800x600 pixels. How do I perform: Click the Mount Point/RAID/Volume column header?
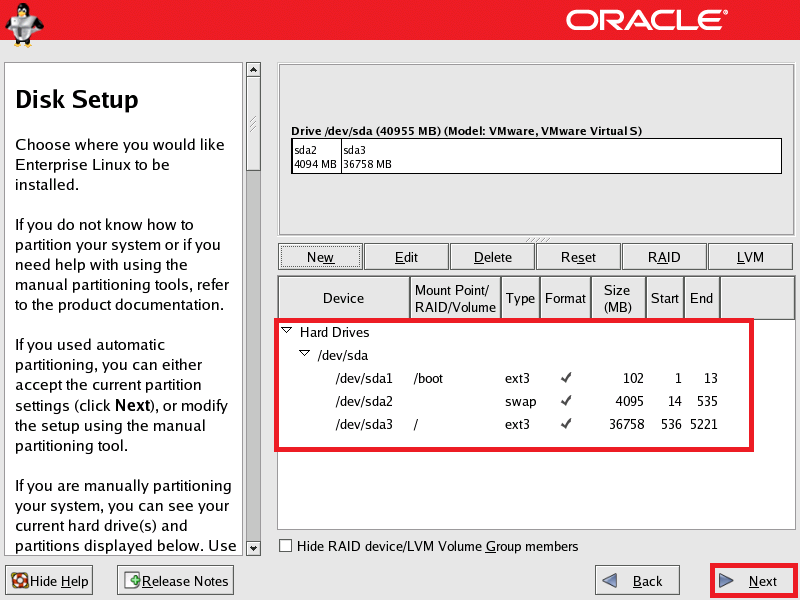tap(455, 298)
